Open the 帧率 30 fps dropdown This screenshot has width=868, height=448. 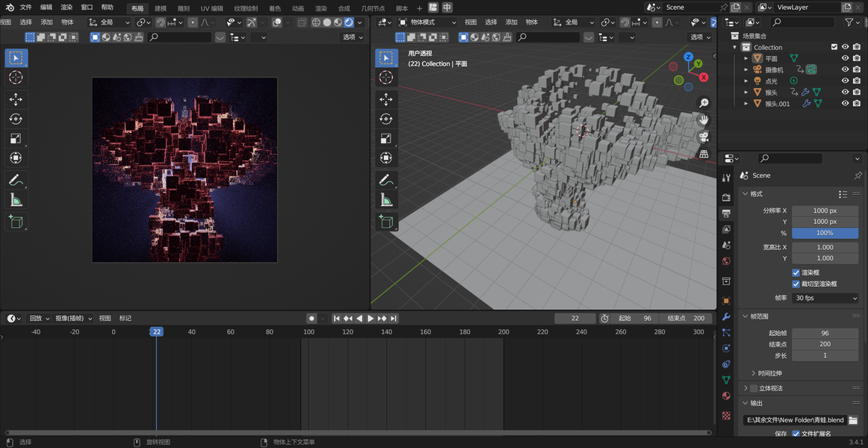[x=825, y=298]
